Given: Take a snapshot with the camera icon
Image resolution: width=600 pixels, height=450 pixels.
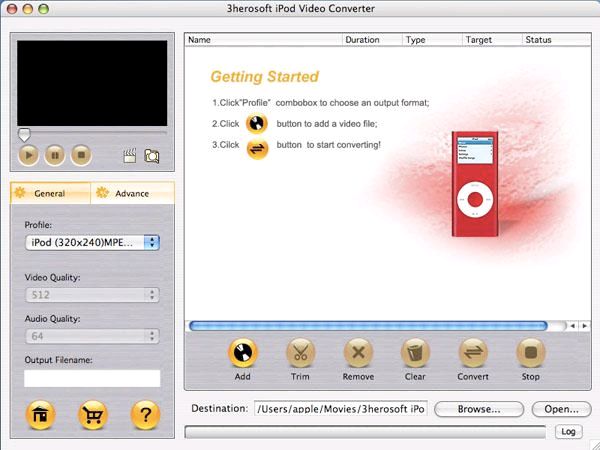Looking at the screenshot, I should click(152, 155).
